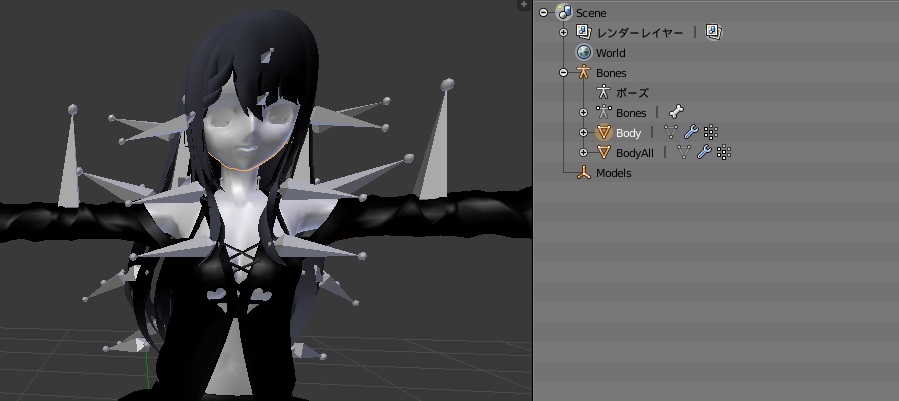Viewport: 899px width, 401px height.
Task: Expand the Body mesh object
Action: pos(583,133)
